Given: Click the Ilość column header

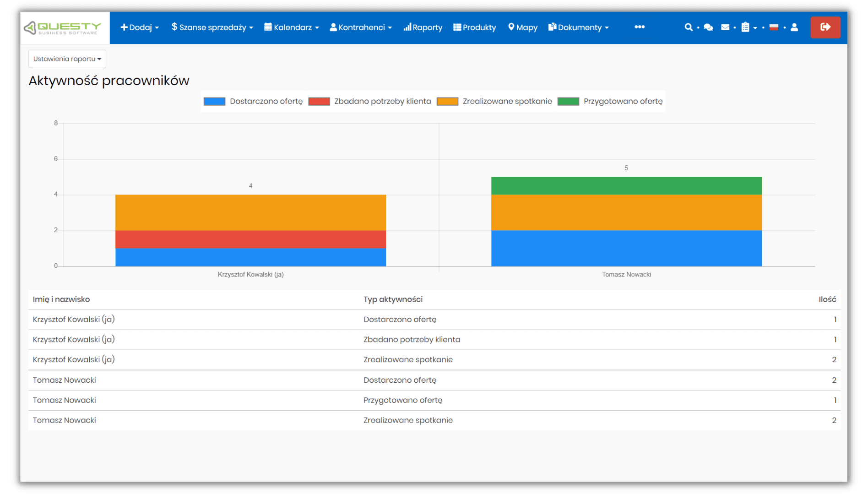Looking at the screenshot, I should point(827,299).
